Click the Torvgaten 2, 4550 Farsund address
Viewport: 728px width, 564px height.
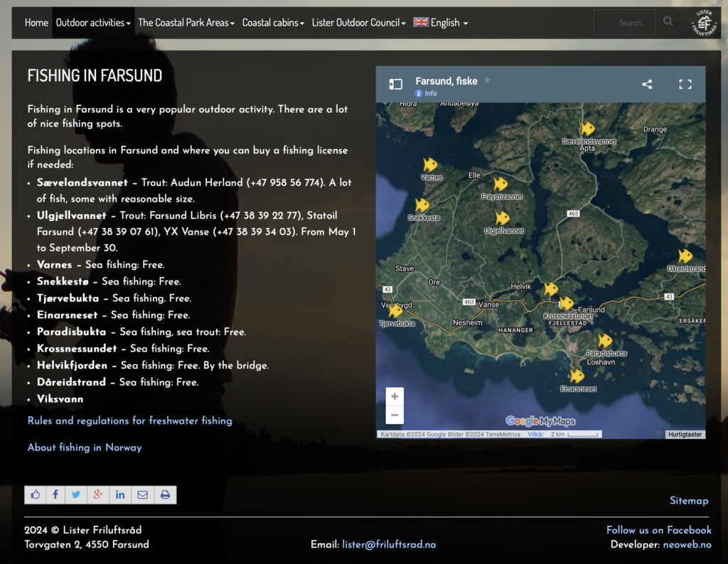pyautogui.click(x=87, y=545)
